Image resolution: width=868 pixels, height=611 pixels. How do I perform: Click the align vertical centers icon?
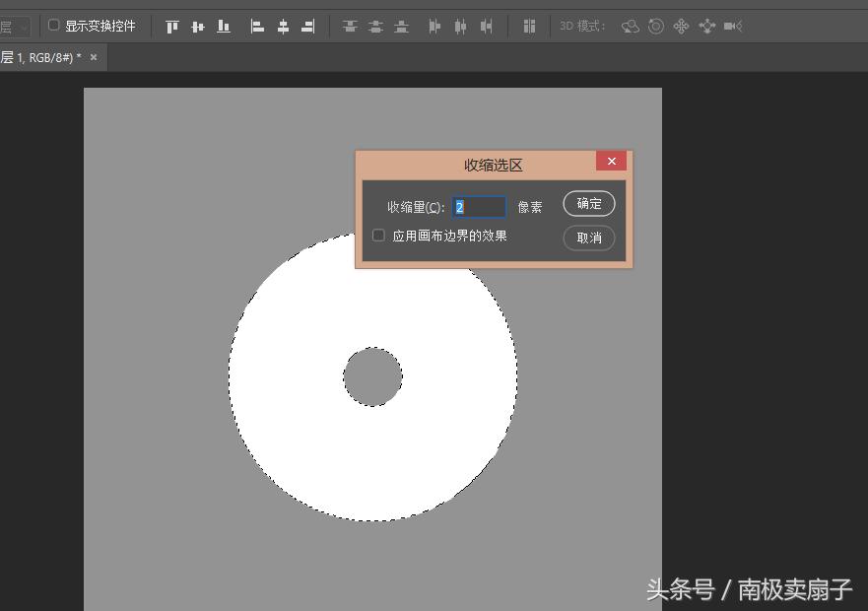pyautogui.click(x=196, y=26)
